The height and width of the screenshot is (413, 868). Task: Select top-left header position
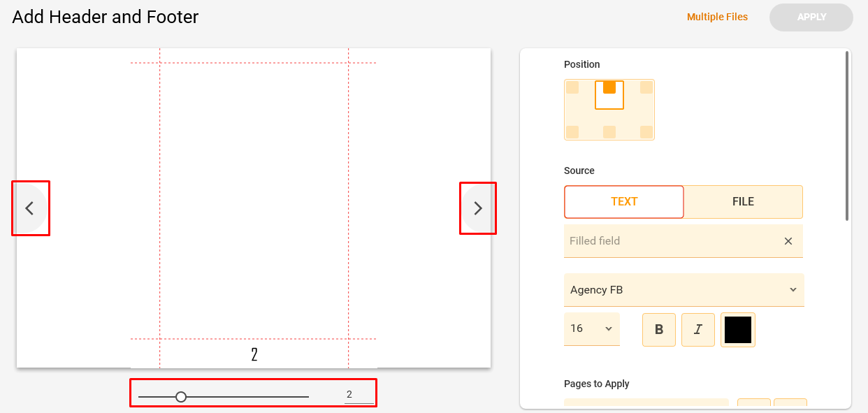pos(572,87)
